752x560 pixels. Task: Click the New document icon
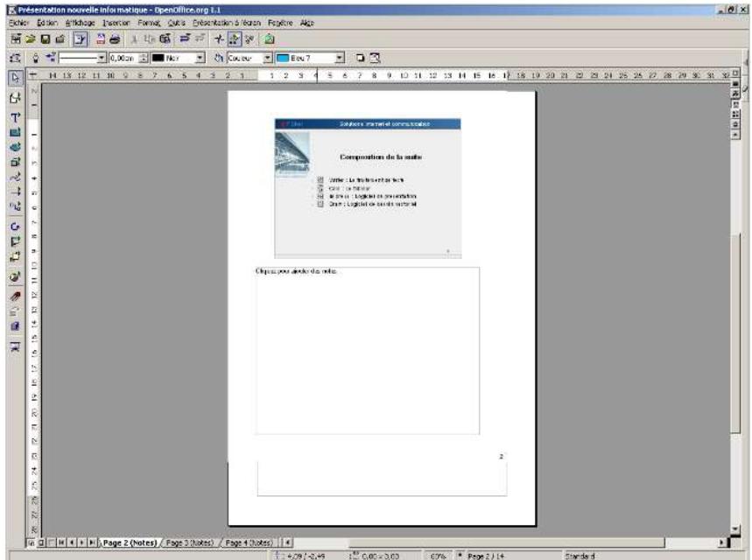16,38
